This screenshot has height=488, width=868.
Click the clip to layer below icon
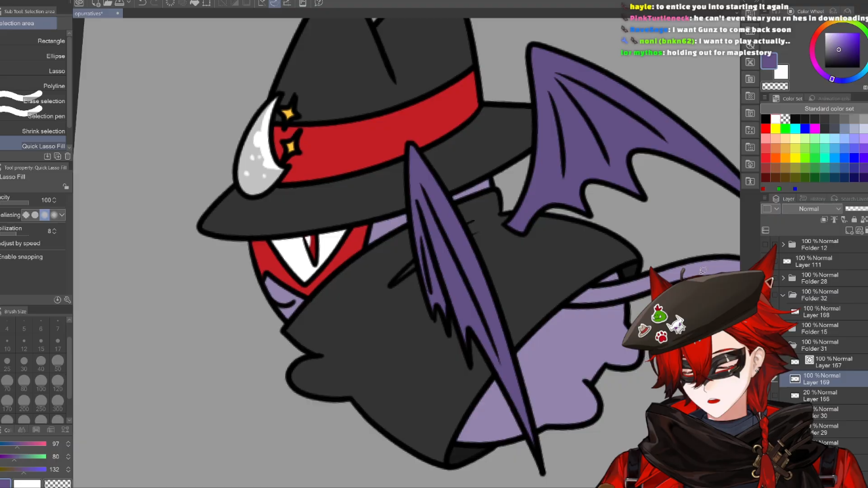824,219
